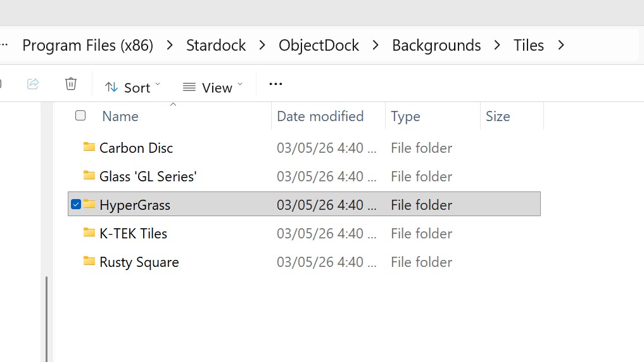Screen dimensions: 644x362
Task: Sort by the Type column header
Action: click(x=405, y=117)
